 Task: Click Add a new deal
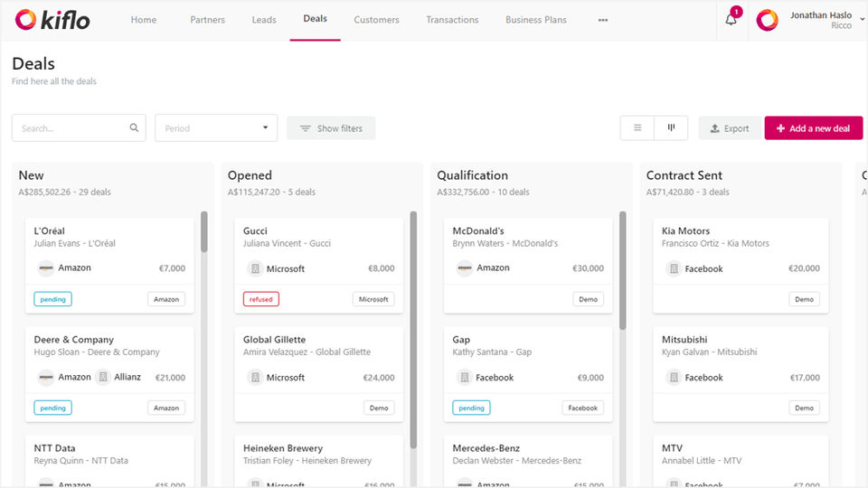pos(813,127)
